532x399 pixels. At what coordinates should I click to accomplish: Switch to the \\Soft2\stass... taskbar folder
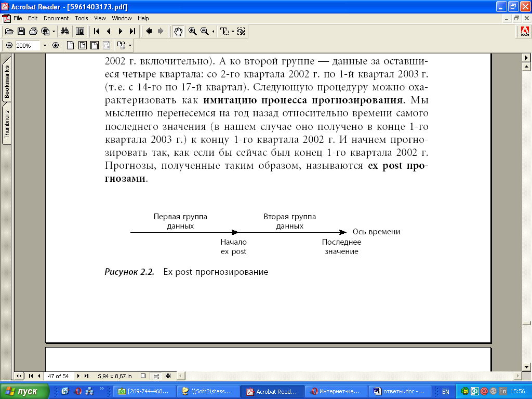pyautogui.click(x=208, y=392)
